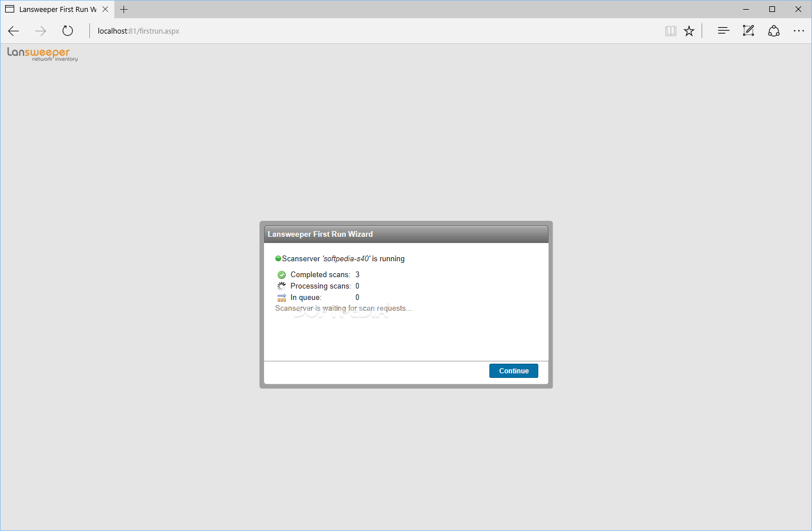Open a new tab with plus button
The width and height of the screenshot is (812, 531).
click(124, 9)
